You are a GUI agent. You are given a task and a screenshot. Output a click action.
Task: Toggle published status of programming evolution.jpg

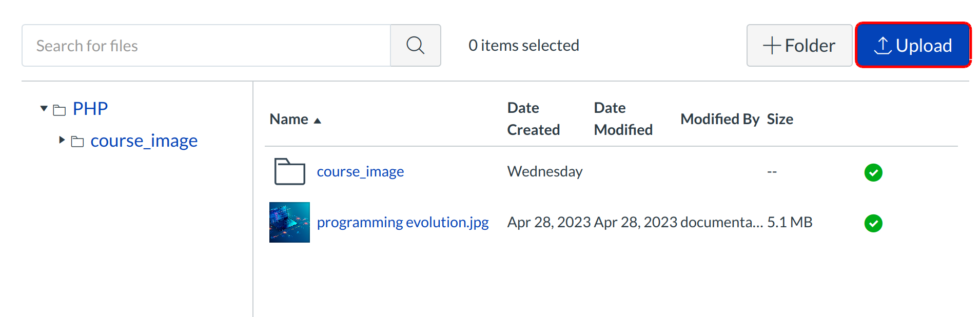tap(873, 223)
